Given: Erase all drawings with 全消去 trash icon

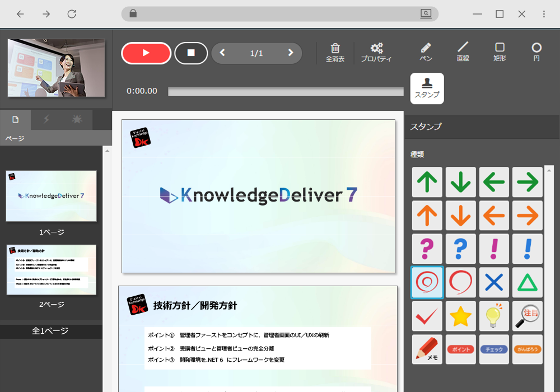Looking at the screenshot, I should [x=335, y=53].
